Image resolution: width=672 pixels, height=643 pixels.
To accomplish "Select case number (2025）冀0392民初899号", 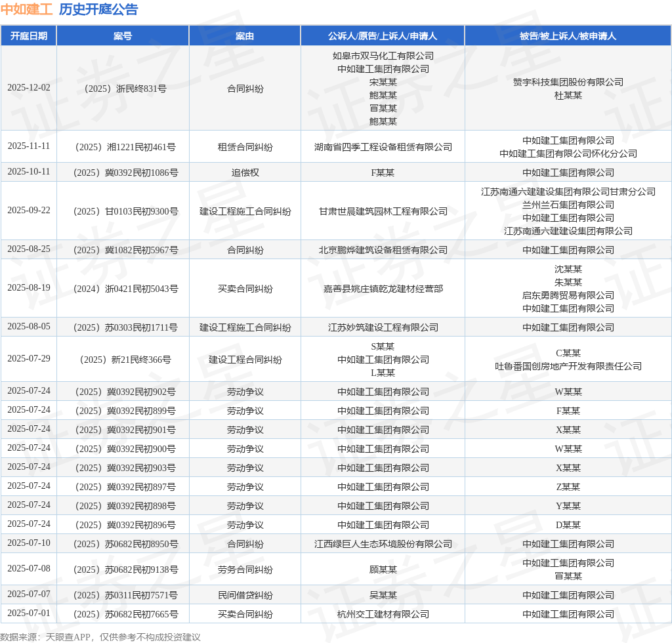I will [125, 411].
